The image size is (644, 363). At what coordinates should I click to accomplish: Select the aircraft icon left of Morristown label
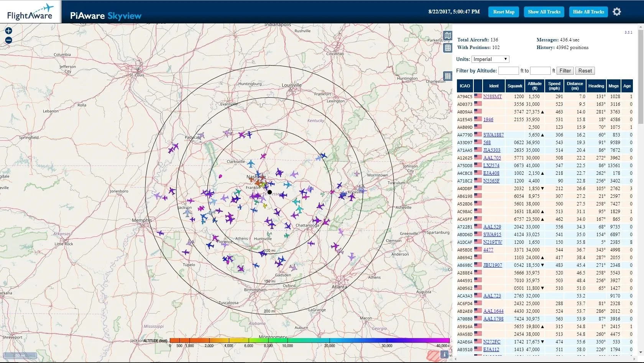click(x=357, y=174)
